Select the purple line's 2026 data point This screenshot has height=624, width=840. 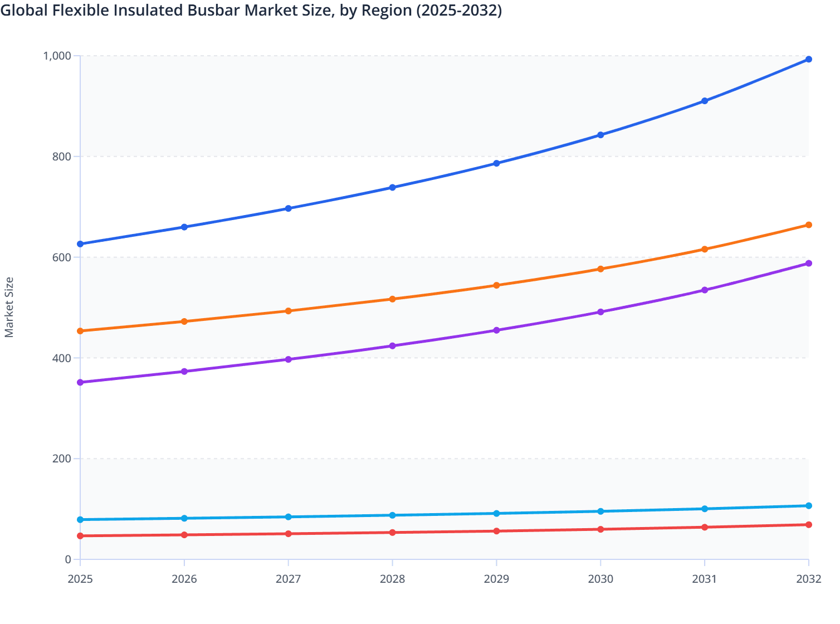point(184,372)
